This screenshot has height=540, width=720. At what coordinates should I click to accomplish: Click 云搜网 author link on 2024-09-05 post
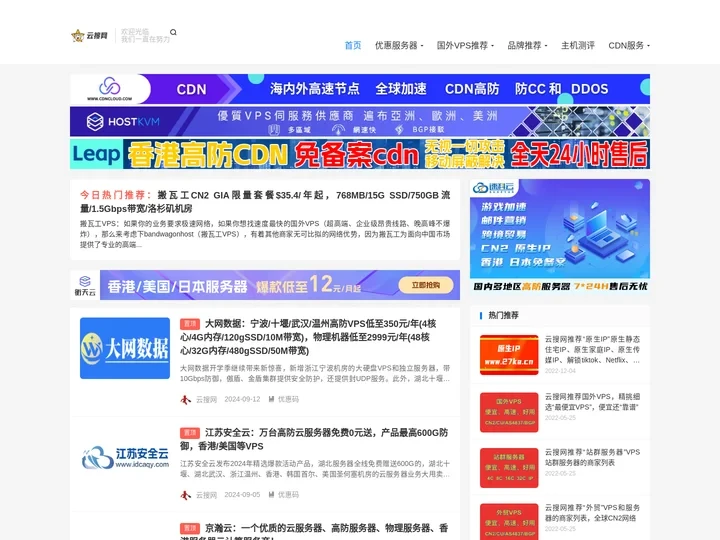(206, 495)
